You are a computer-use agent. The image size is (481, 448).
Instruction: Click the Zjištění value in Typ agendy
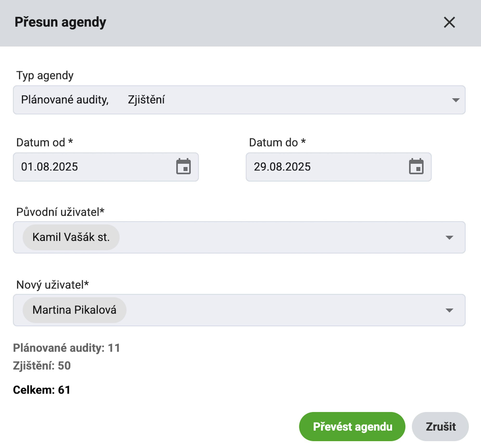coord(146,100)
